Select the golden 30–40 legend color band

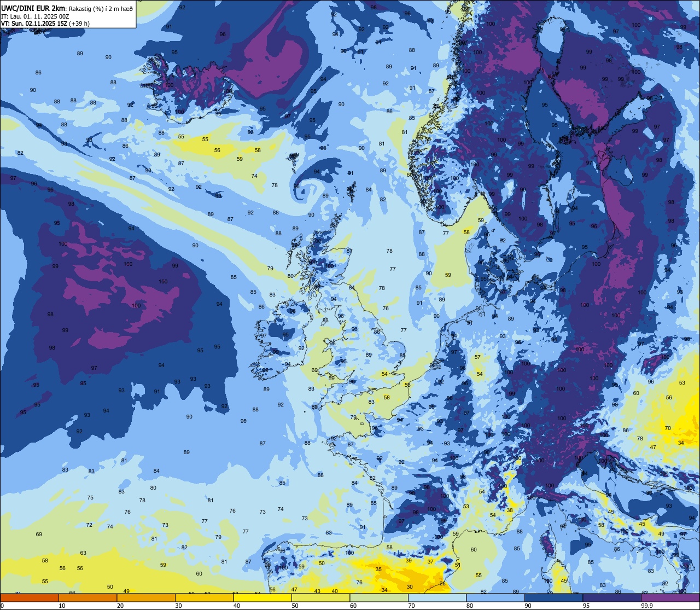pos(204,598)
